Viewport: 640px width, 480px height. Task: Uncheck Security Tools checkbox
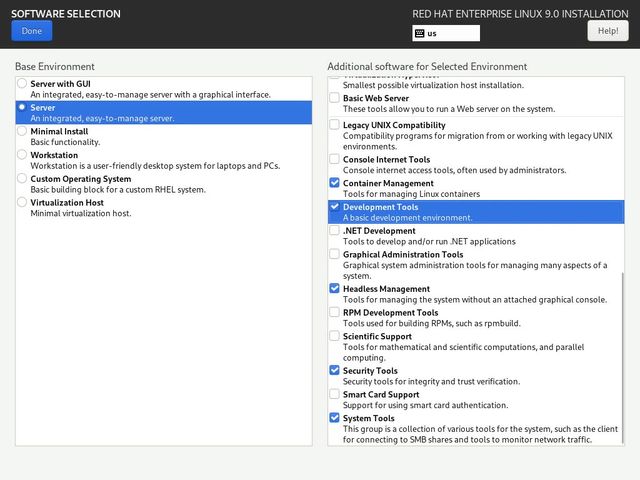click(x=334, y=370)
